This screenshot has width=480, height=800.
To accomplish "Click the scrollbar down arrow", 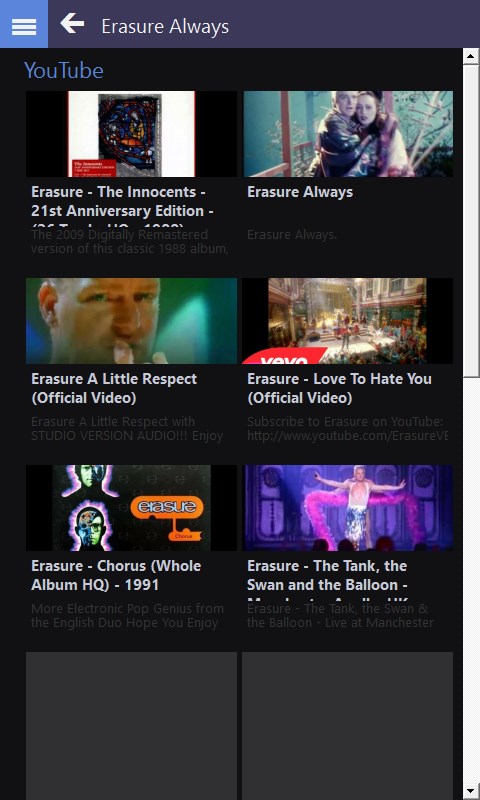I will coord(471,792).
